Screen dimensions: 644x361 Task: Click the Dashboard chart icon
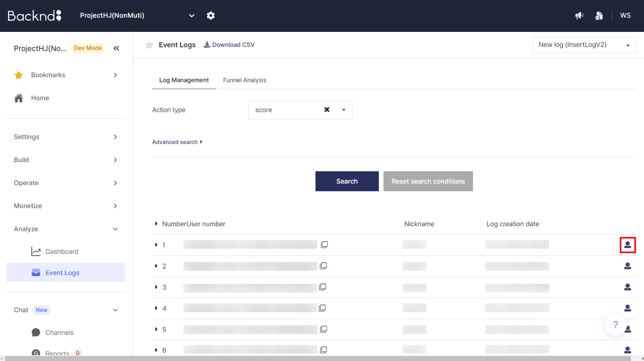click(36, 251)
